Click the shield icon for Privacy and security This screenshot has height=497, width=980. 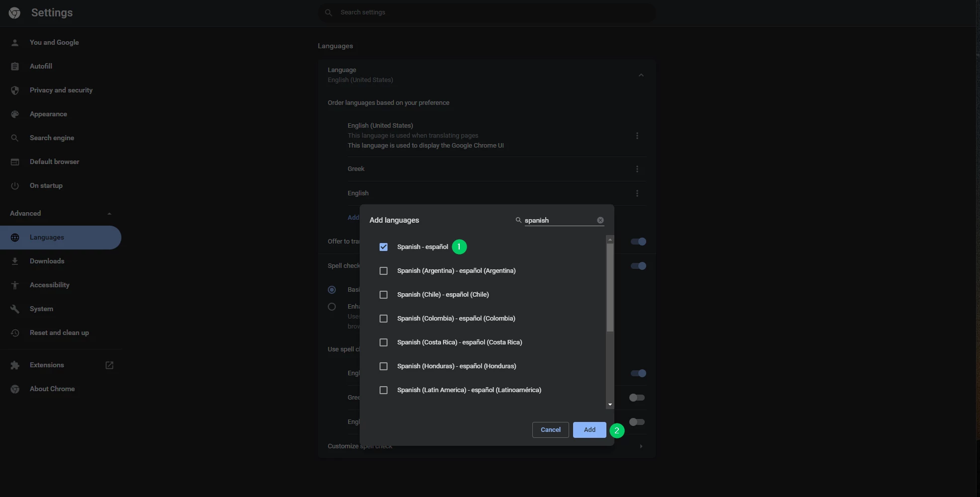(15, 90)
